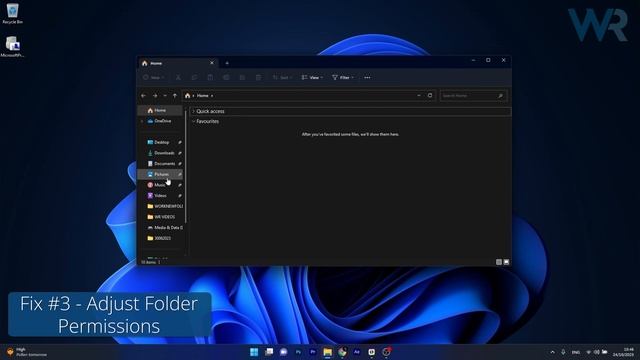Click the Copy icon in toolbar
Image resolution: width=640 pixels, height=360 pixels.
[194, 78]
